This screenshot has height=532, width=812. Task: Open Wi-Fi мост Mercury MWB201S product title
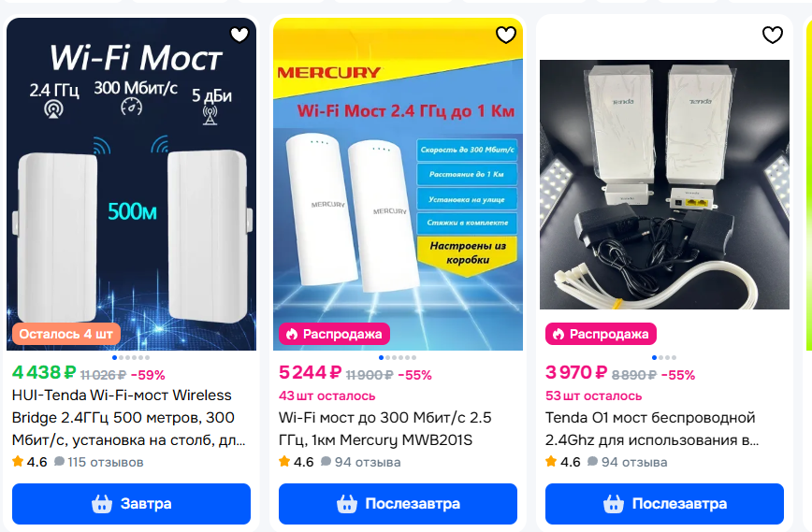(384, 428)
